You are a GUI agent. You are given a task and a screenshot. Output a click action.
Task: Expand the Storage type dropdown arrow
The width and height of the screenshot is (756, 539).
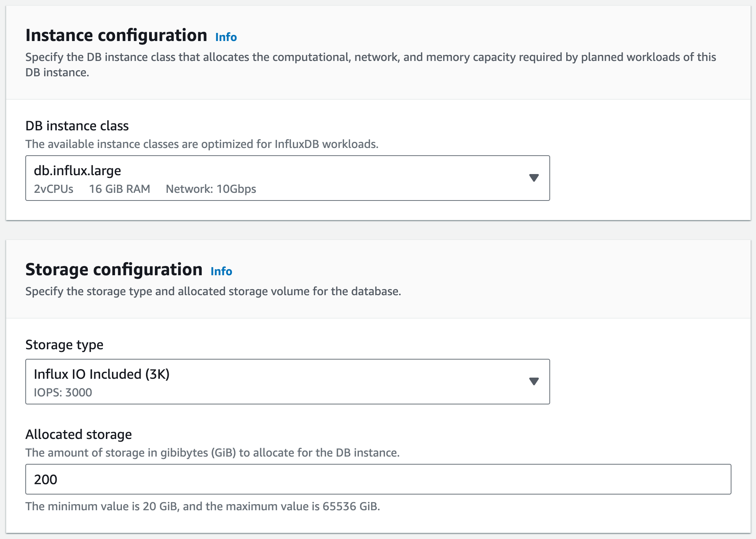click(x=534, y=381)
